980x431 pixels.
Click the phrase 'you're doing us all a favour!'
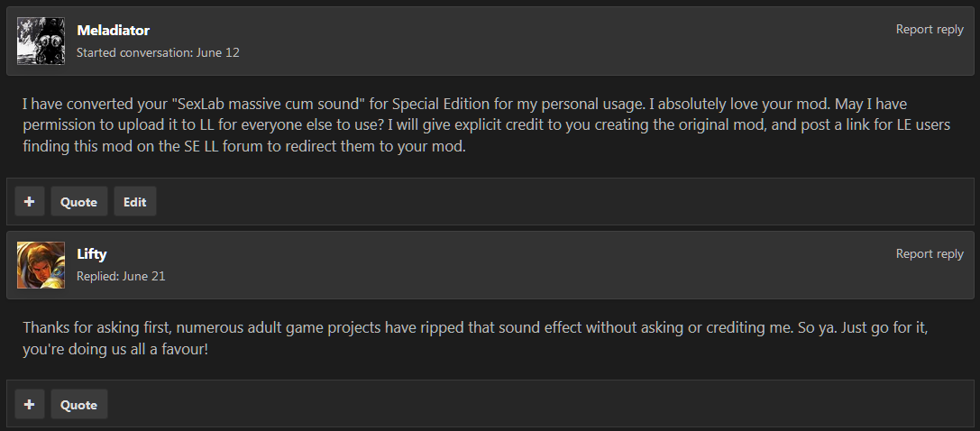point(115,349)
